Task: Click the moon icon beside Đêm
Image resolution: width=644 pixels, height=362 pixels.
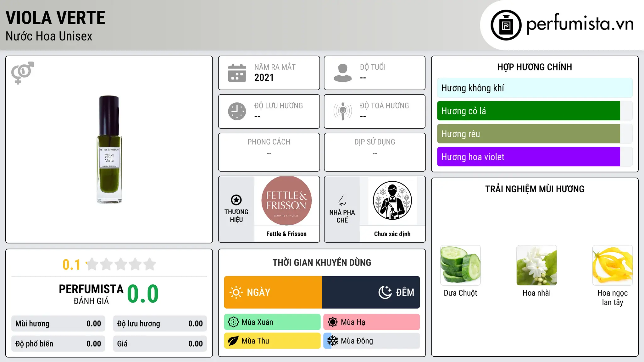Action: tap(385, 292)
